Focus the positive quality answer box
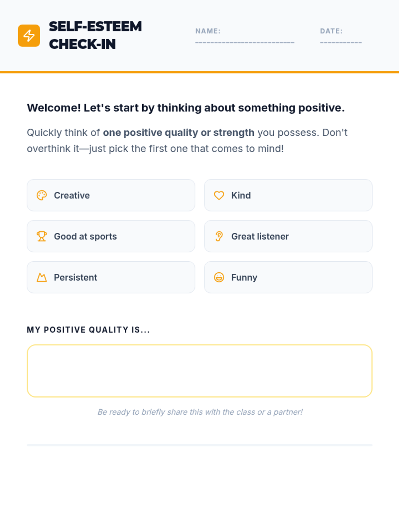The image size is (399, 532). pyautogui.click(x=199, y=371)
